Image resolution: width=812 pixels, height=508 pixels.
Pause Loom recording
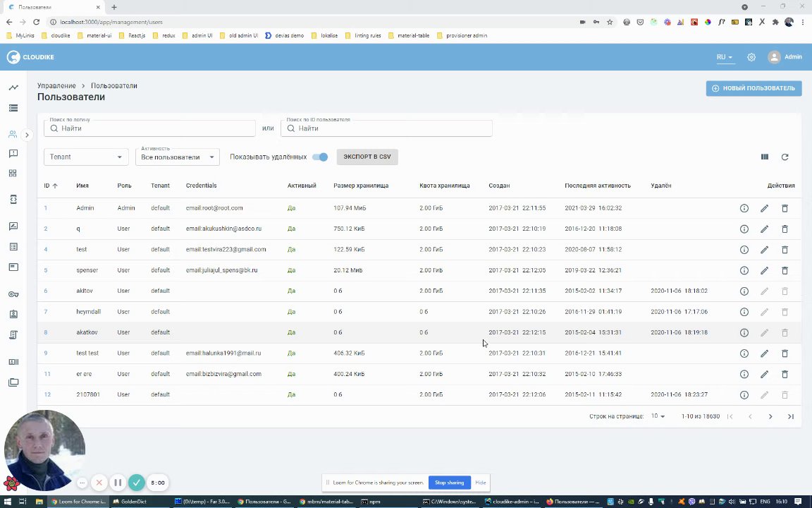click(118, 483)
